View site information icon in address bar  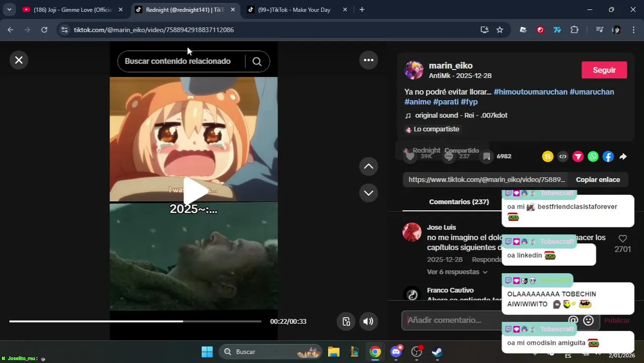pyautogui.click(x=64, y=30)
